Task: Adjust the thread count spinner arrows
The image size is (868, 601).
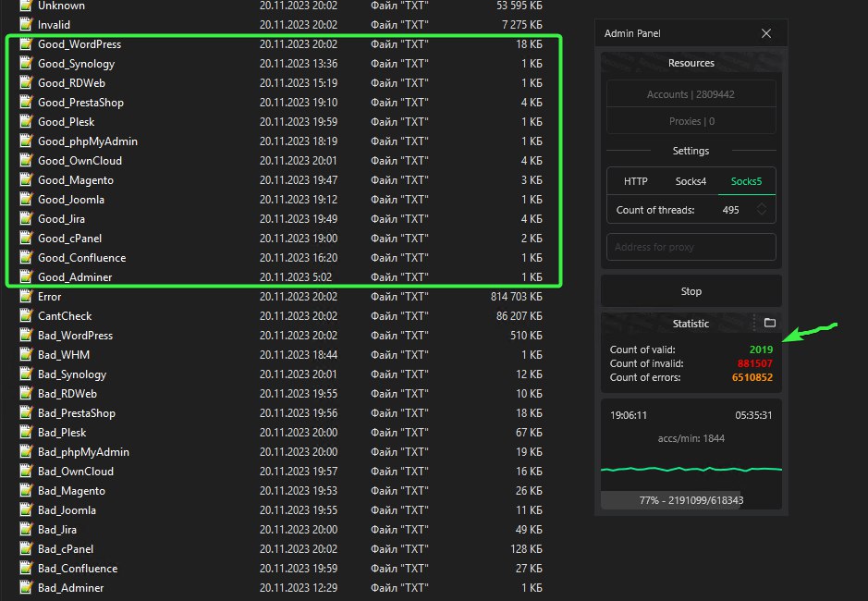Action: click(762, 210)
